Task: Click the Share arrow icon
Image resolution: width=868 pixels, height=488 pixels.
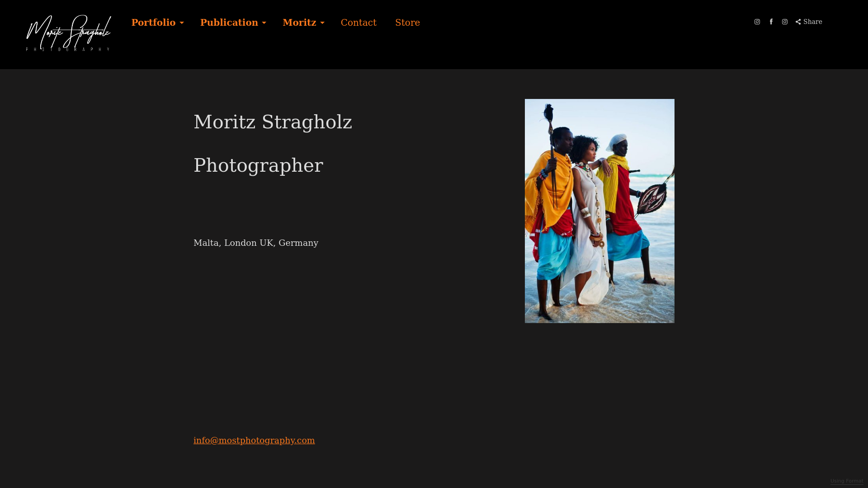Action: [x=798, y=22]
